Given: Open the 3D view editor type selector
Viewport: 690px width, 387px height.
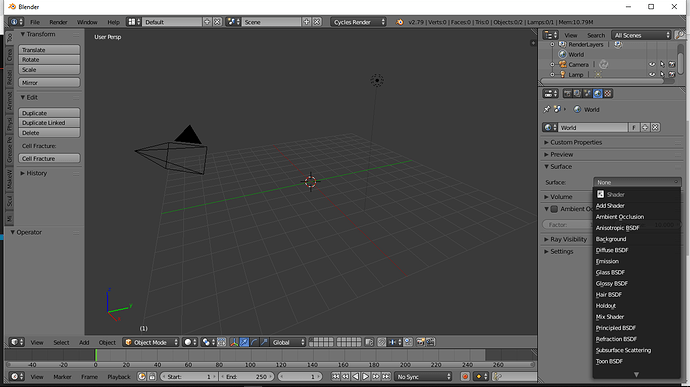Looking at the screenshot, I should [x=17, y=342].
